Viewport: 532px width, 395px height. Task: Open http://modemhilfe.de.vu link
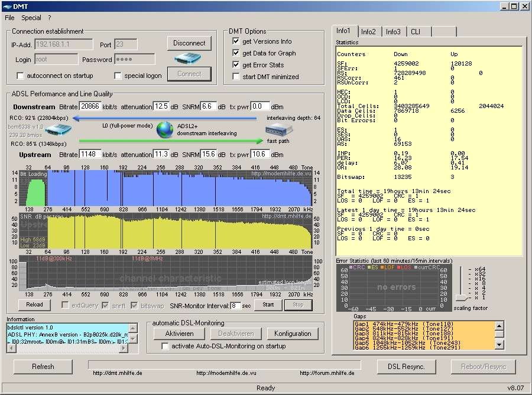226,373
